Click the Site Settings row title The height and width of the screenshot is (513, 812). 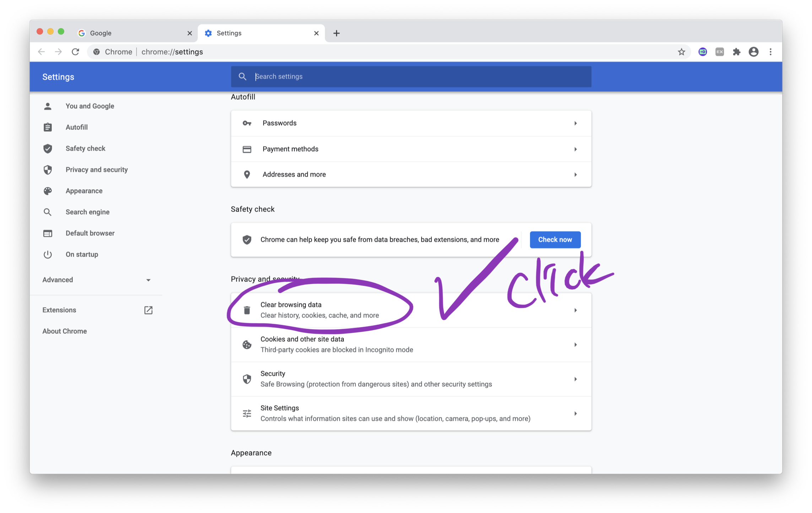(279, 408)
